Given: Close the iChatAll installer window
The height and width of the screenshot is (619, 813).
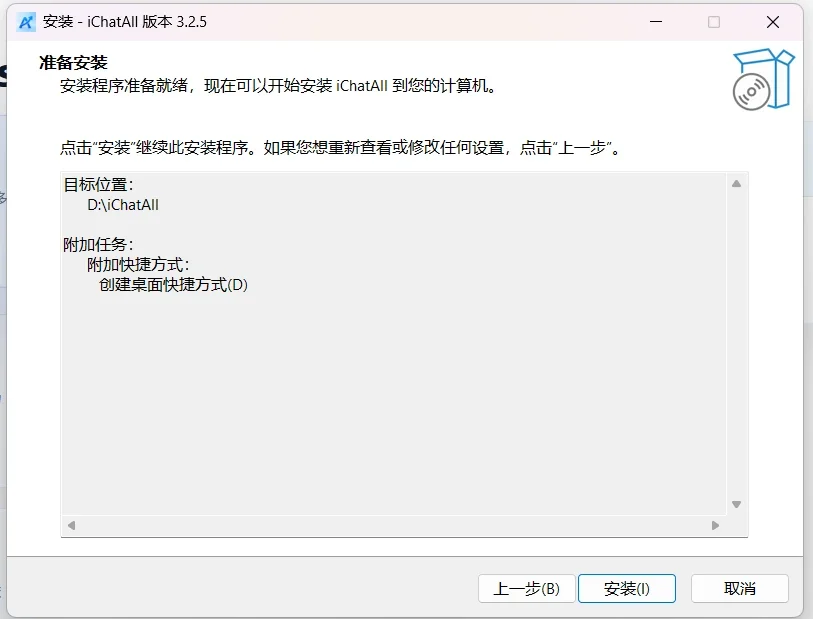Looking at the screenshot, I should [x=773, y=22].
